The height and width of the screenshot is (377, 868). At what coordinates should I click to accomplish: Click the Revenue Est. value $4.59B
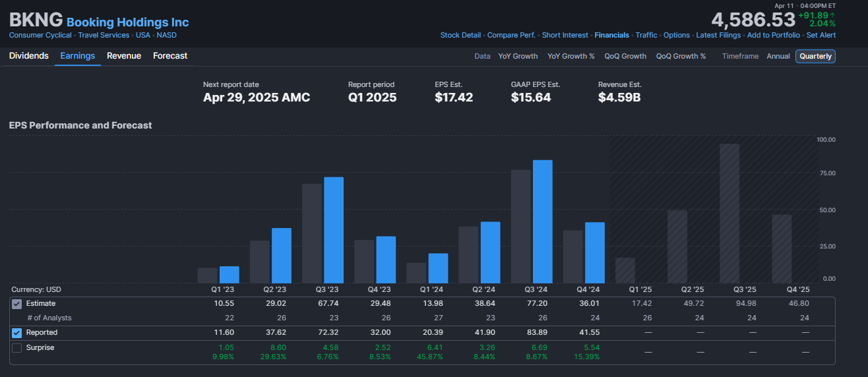click(619, 98)
